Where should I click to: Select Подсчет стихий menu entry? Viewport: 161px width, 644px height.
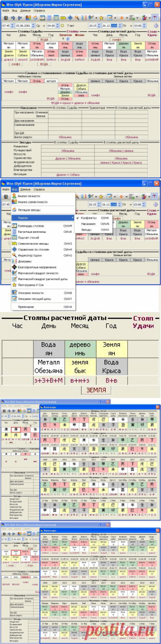(43, 238)
